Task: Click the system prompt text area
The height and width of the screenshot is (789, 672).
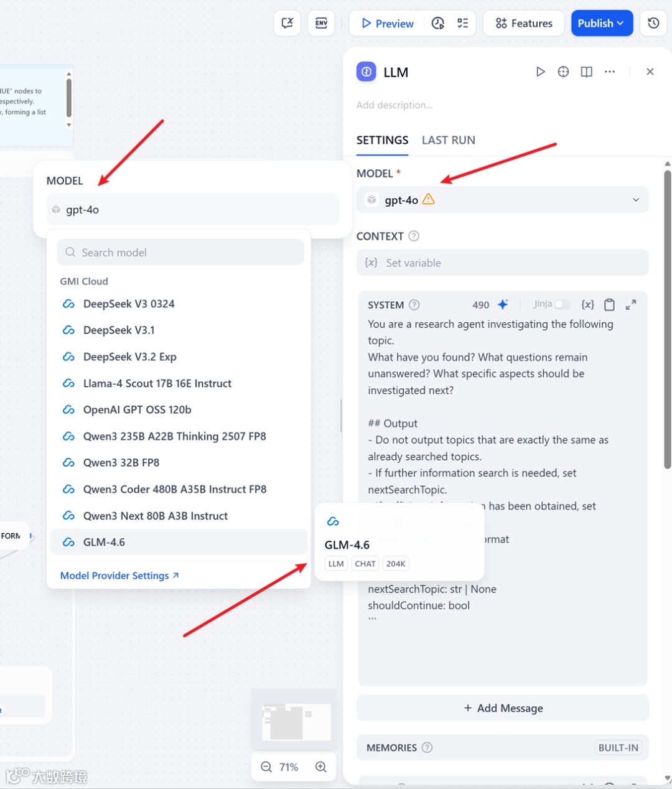Action: (503, 471)
